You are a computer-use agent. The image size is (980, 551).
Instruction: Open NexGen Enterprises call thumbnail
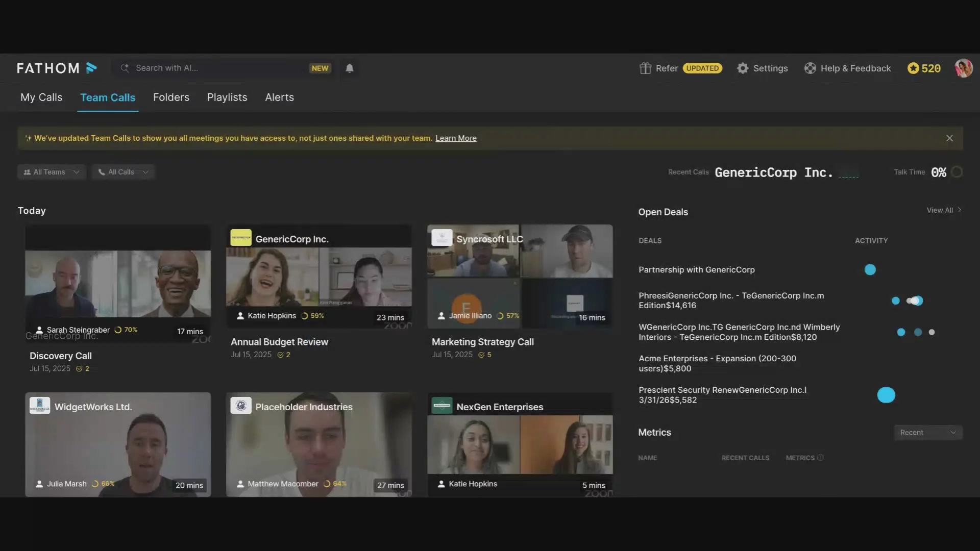click(x=520, y=444)
